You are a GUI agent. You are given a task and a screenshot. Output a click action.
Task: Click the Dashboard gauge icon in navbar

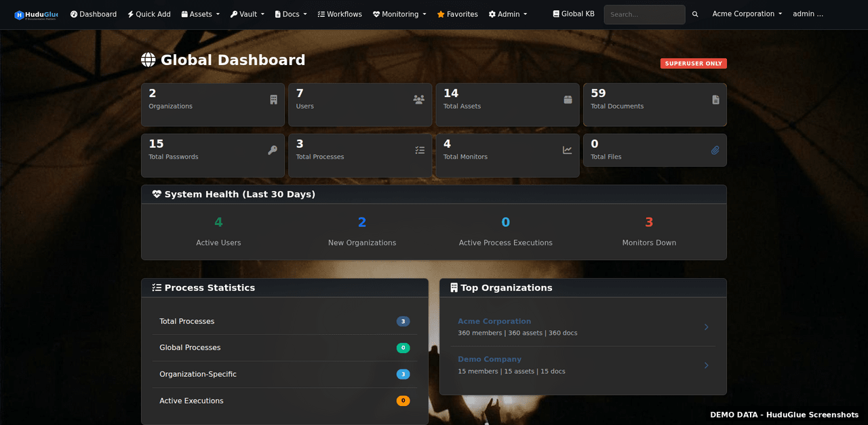click(x=74, y=14)
